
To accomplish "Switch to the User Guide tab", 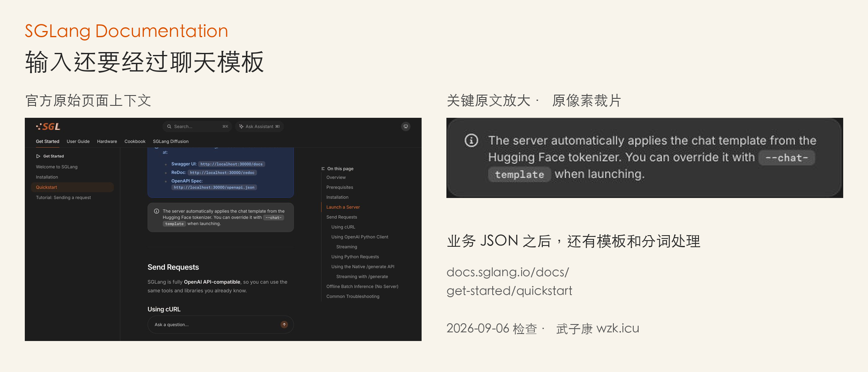I will tap(78, 141).
